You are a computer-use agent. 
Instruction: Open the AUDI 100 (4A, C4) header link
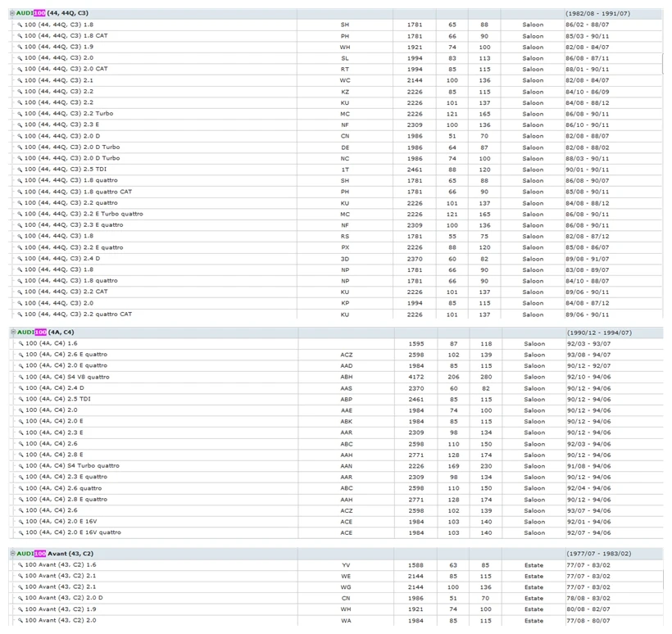(x=45, y=332)
